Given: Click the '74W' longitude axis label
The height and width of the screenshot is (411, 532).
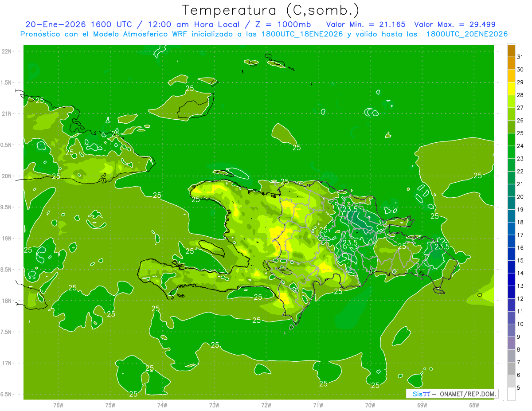Looking at the screenshot, I should (x=162, y=405).
